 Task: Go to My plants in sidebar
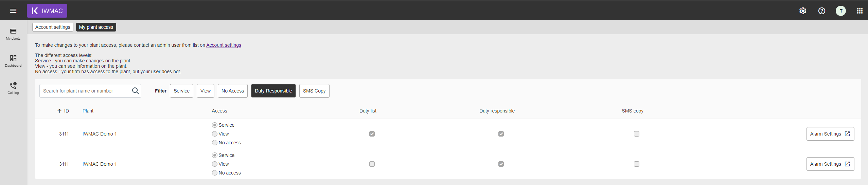coord(13,34)
